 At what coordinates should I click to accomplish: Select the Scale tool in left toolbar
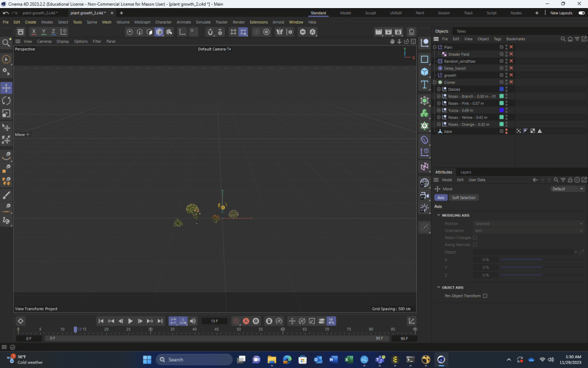(6, 113)
